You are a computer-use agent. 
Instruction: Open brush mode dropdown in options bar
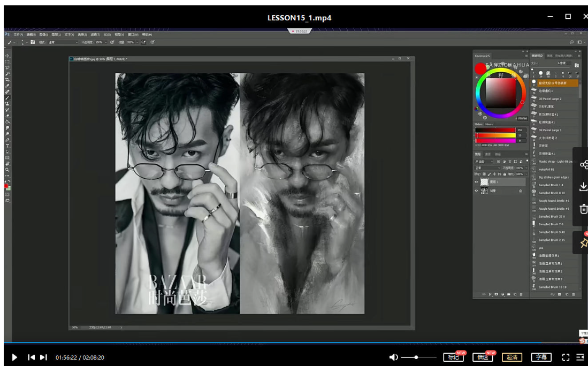63,42
